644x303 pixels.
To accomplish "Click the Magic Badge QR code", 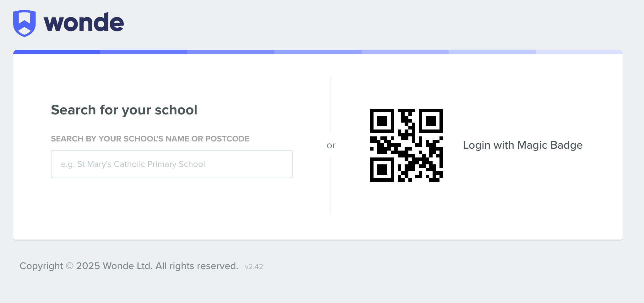I will click(x=406, y=145).
